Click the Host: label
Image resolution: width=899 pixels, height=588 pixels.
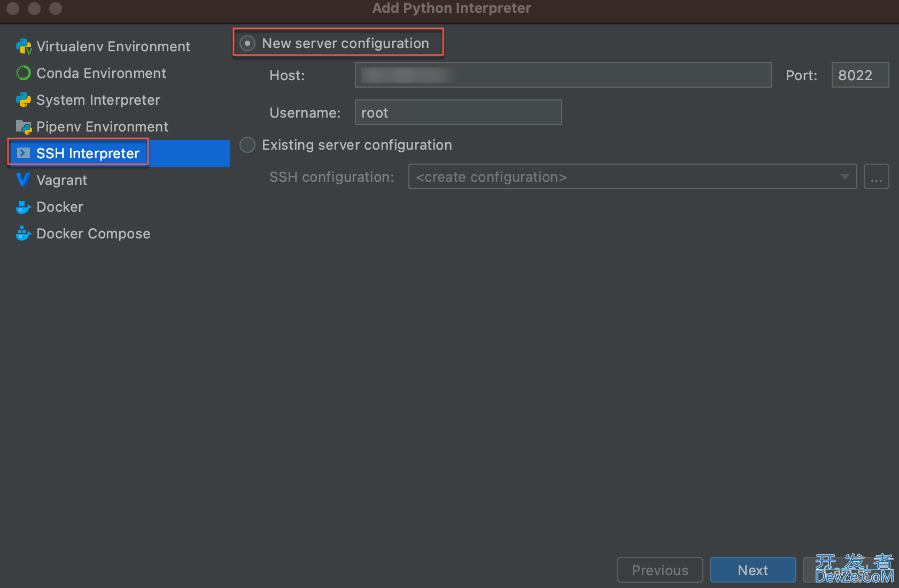click(287, 75)
